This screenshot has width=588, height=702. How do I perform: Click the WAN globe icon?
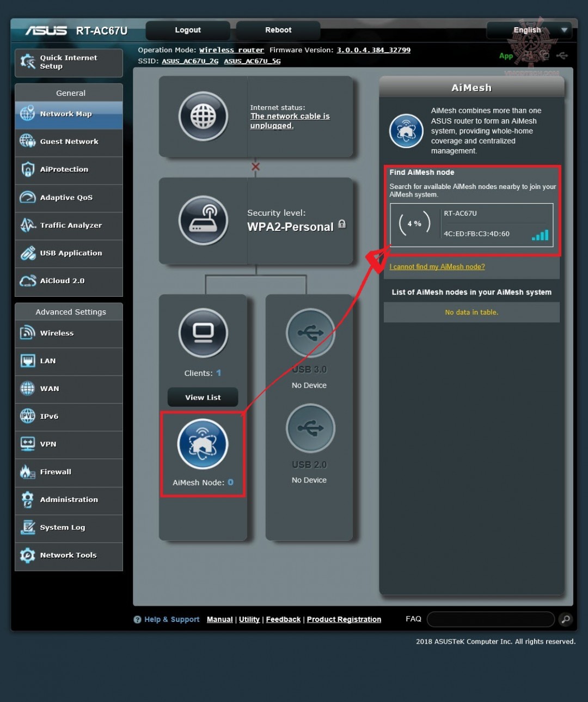coord(28,388)
